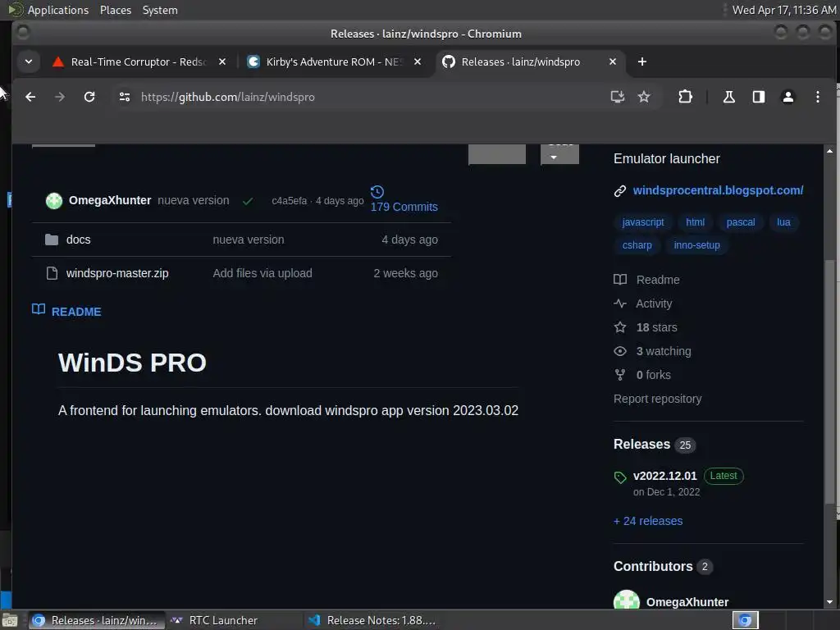The image size is (840, 630).
Task: Click the install app icon in address bar
Action: (617, 97)
